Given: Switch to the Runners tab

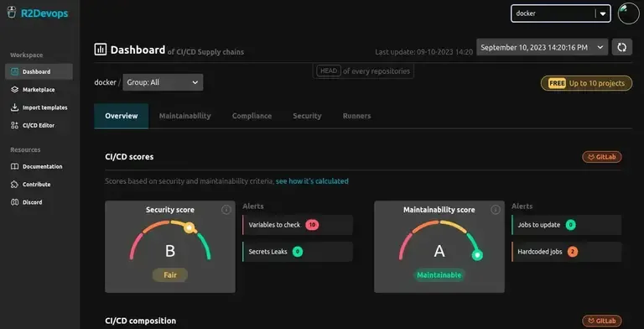Looking at the screenshot, I should 357,116.
